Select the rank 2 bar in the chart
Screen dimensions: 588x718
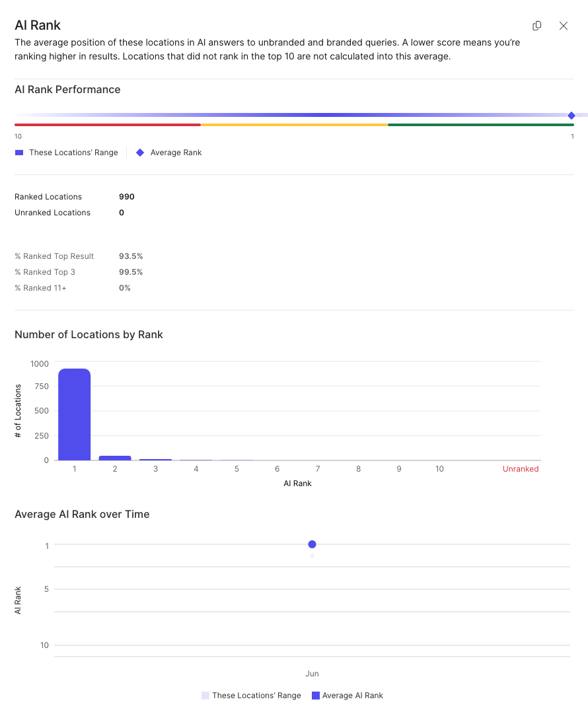pyautogui.click(x=115, y=458)
